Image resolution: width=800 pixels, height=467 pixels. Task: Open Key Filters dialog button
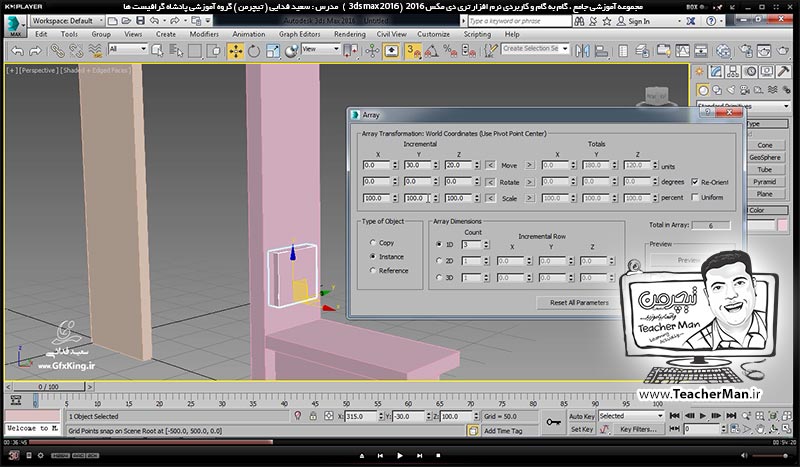pyautogui.click(x=638, y=429)
